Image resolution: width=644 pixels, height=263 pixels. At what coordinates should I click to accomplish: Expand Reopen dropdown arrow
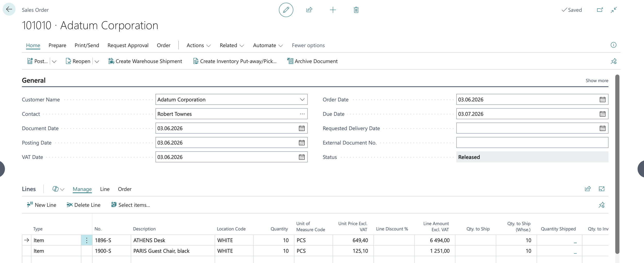pos(97,61)
